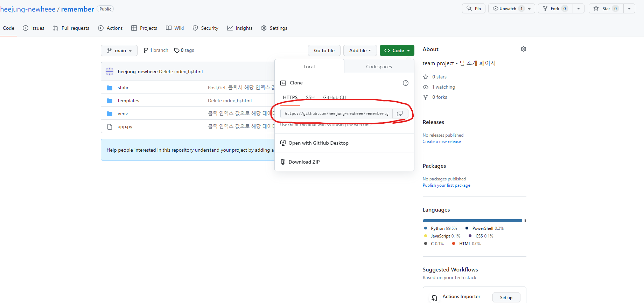This screenshot has width=644, height=303.
Task: Click Publish your first package link
Action: [x=446, y=185]
